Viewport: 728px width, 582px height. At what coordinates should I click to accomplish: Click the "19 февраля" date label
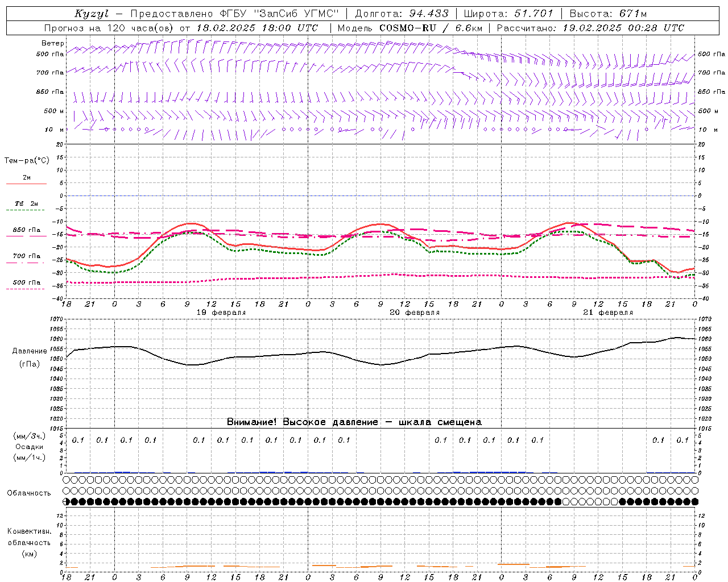[x=221, y=313]
